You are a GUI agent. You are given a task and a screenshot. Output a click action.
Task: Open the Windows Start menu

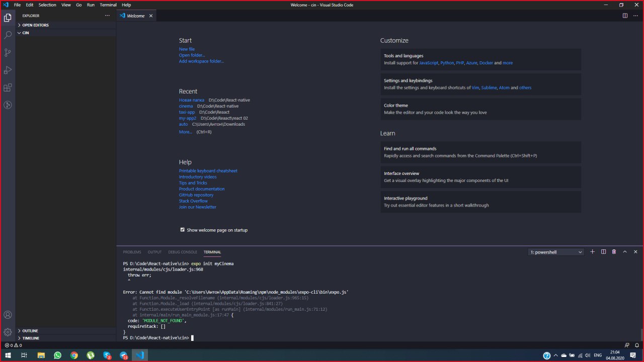pos(8,355)
